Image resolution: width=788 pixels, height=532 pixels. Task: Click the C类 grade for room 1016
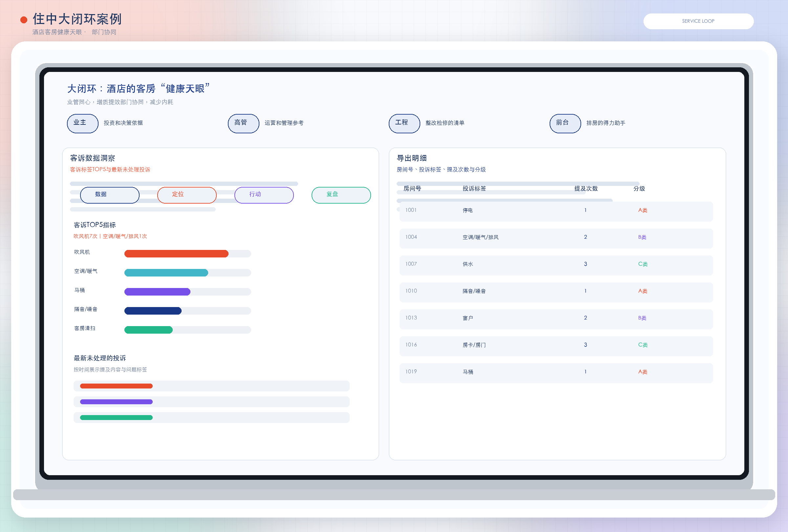coord(643,344)
